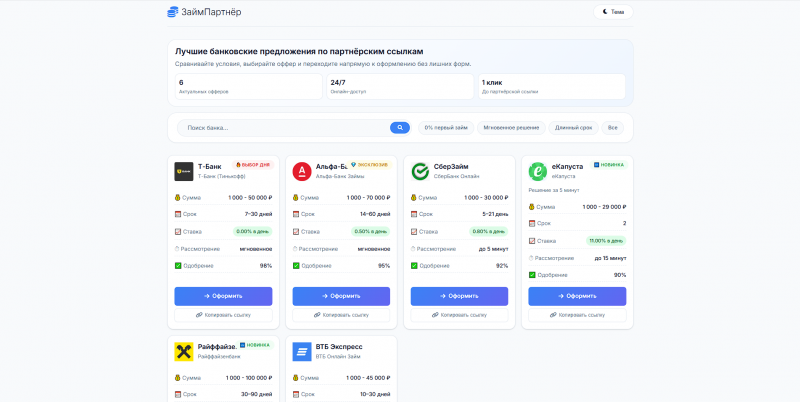Click the 'Выбор дня' badge on Т-Банк
Image resolution: width=800 pixels, height=402 pixels.
pos(253,165)
